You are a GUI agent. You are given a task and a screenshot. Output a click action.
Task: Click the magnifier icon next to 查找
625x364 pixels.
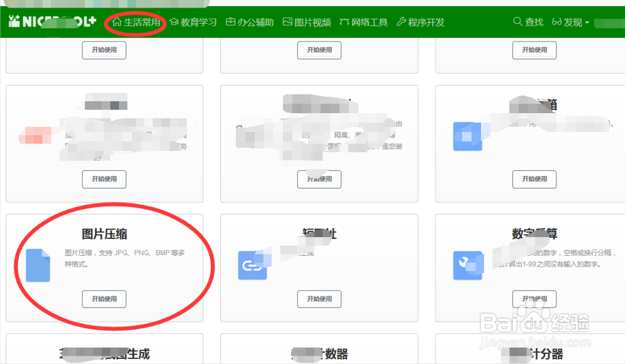click(517, 21)
